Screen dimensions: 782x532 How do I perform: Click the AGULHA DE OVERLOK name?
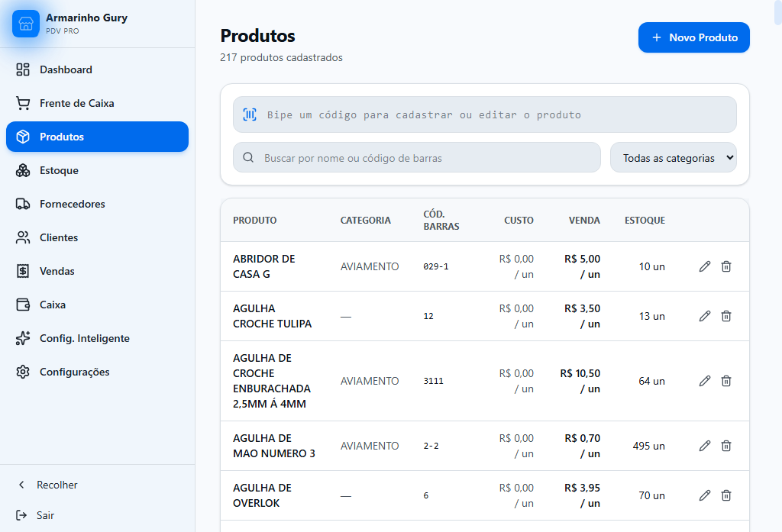(x=263, y=495)
